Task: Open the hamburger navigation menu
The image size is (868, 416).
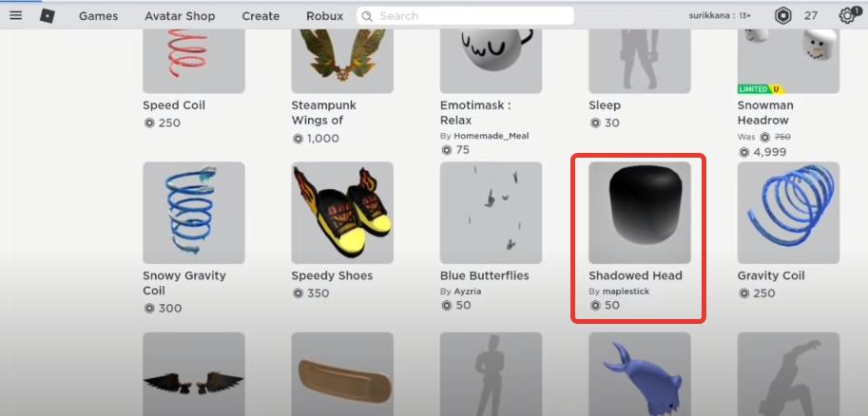Action: [16, 15]
